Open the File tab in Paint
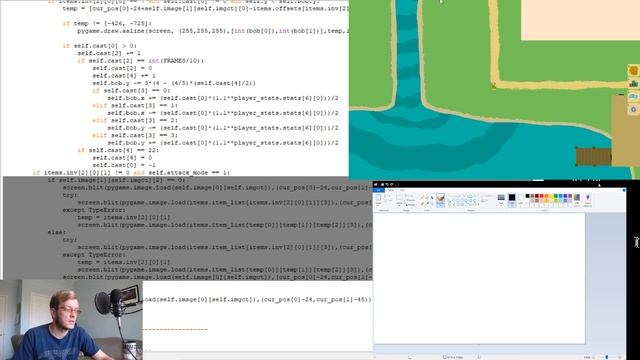The height and width of the screenshot is (360, 640). (379, 190)
